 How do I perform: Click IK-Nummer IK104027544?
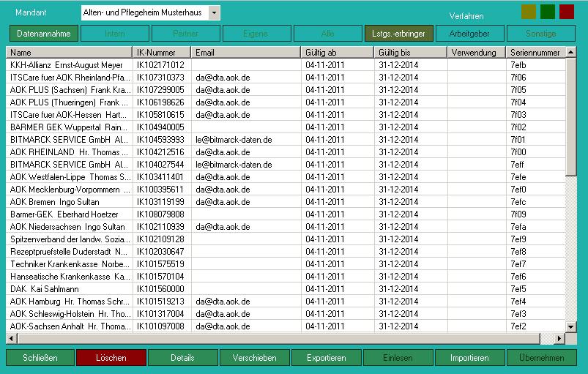point(161,165)
